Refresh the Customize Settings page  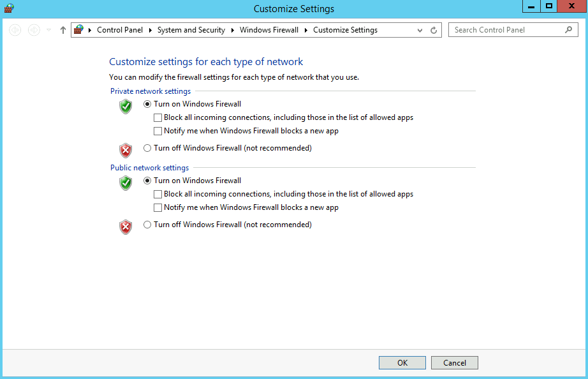[434, 30]
